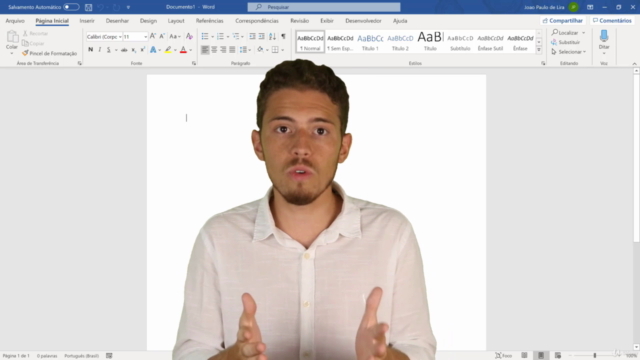
Task: Select the Sem Esp... style
Action: coord(340,41)
